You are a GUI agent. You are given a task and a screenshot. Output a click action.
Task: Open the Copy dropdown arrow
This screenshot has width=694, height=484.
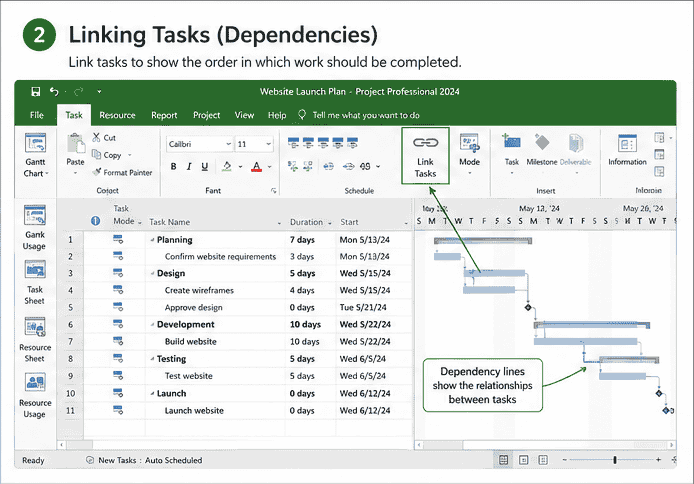130,155
